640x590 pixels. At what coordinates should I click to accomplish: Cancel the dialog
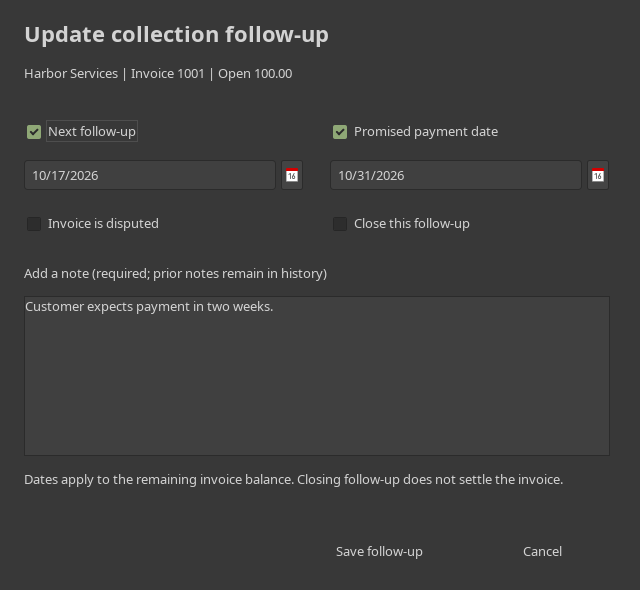click(x=542, y=552)
